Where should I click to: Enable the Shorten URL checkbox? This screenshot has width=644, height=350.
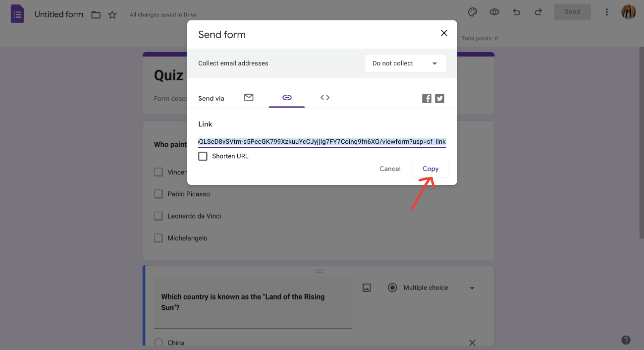pyautogui.click(x=203, y=156)
